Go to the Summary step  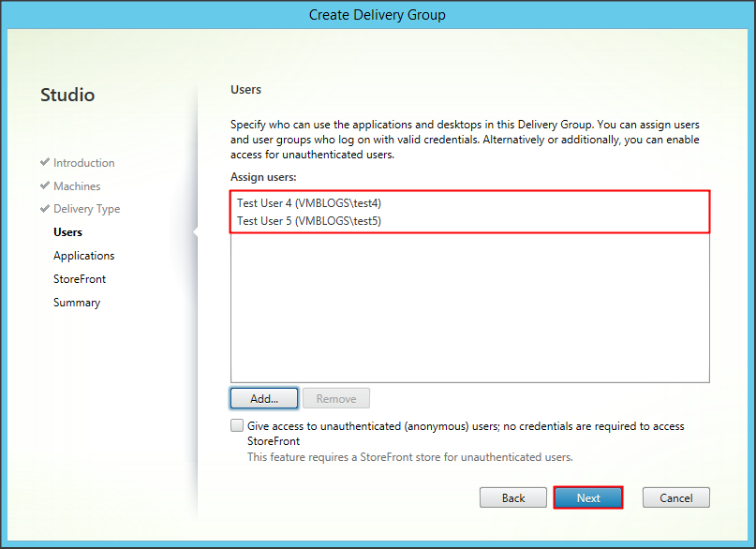coord(77,303)
